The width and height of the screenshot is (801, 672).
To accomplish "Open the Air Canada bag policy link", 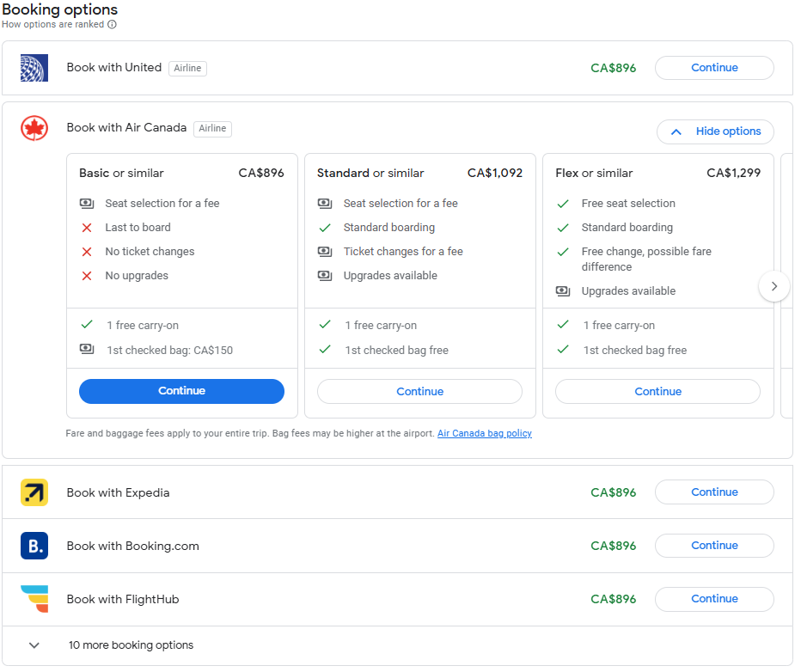I will [484, 434].
